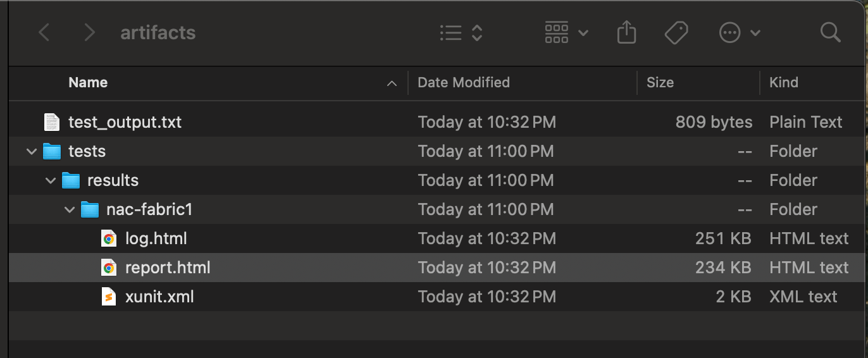Toggle sort order with the Name caret
Screen dimensions: 868x358
[392, 83]
